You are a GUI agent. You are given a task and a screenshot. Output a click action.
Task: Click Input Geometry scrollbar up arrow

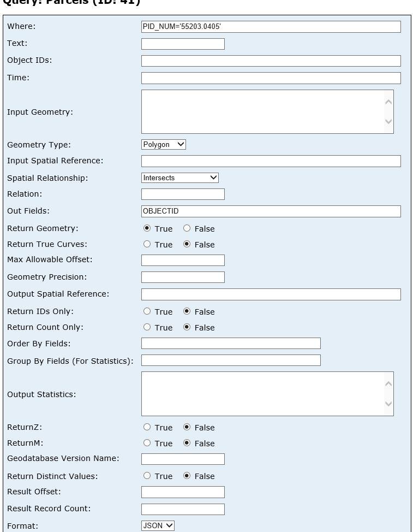coord(388,102)
